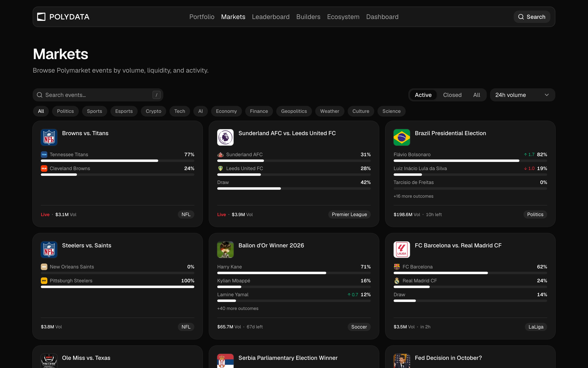Click the Ballon d'Or trophy thumbnail

click(x=225, y=249)
